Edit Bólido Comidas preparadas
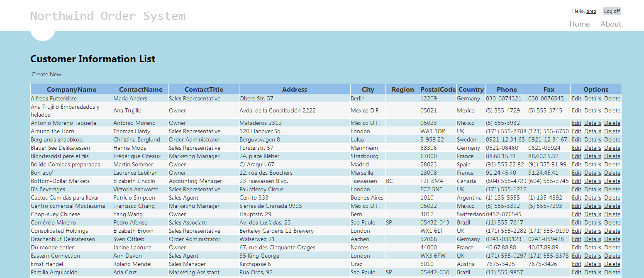 [x=576, y=164]
